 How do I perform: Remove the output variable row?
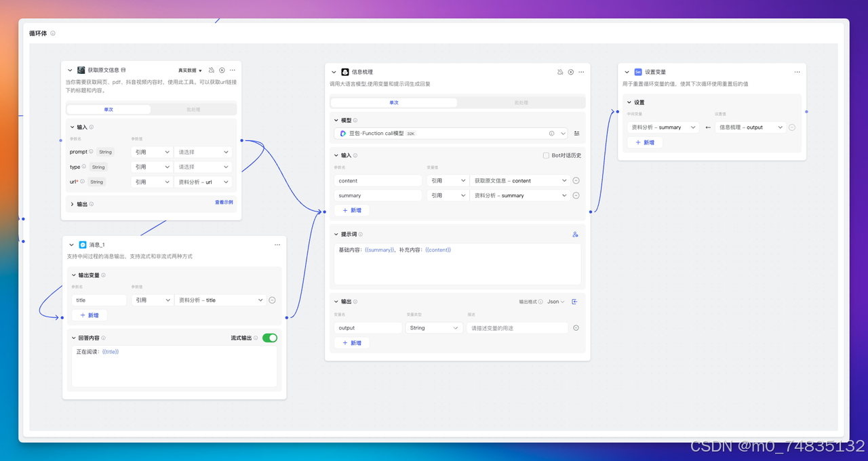tap(576, 328)
